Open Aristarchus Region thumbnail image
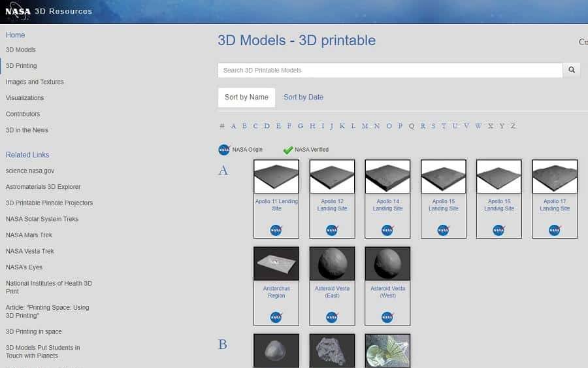 click(x=276, y=263)
